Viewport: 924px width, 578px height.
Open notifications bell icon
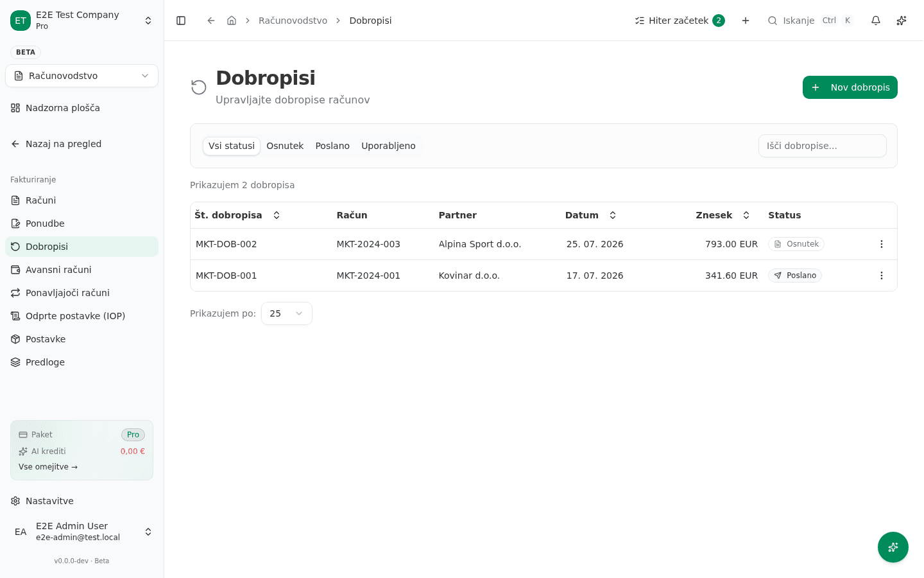point(876,21)
